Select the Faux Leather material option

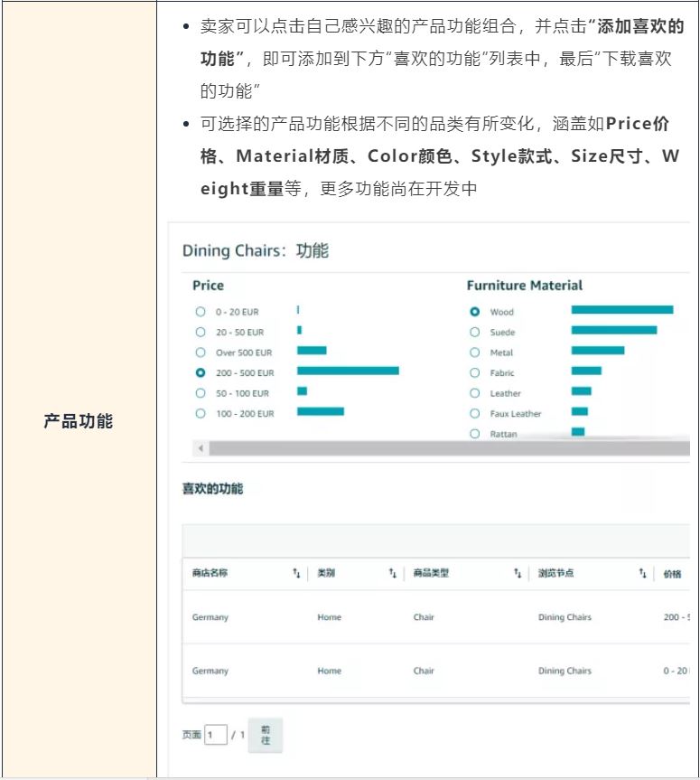(475, 413)
